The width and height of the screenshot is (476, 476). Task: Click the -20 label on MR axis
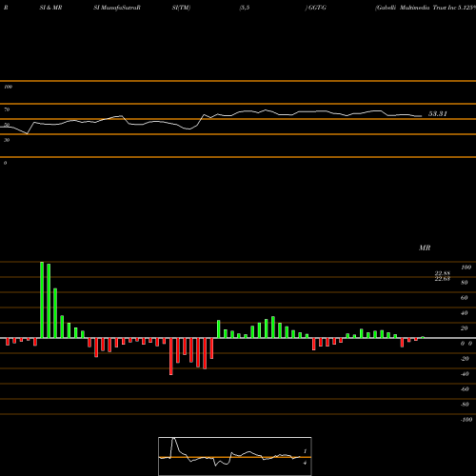pyautogui.click(x=465, y=359)
